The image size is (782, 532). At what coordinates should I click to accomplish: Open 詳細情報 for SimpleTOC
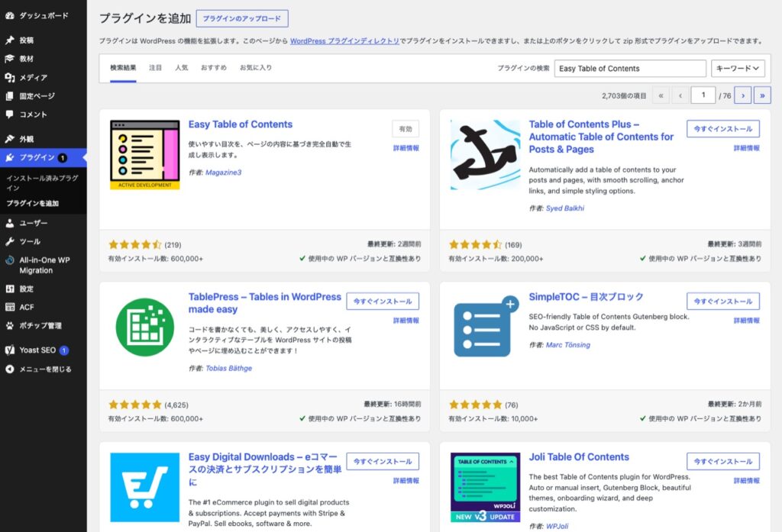pos(747,321)
